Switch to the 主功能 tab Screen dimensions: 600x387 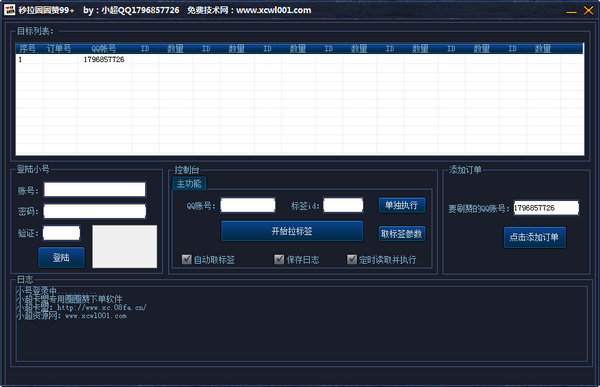pyautogui.click(x=189, y=183)
